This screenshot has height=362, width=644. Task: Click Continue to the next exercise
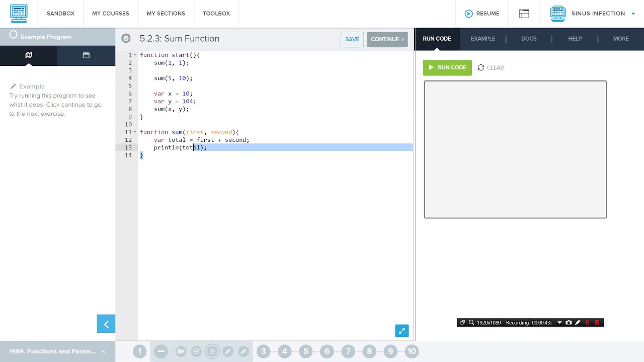[387, 39]
